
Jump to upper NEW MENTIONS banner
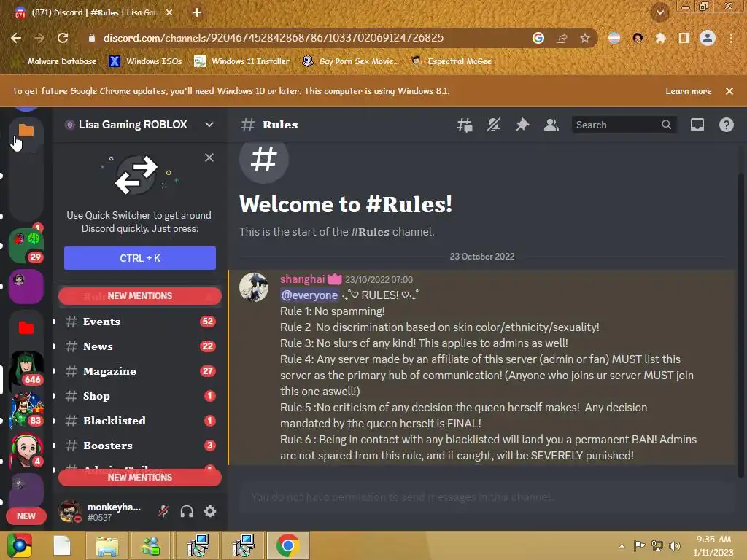click(x=140, y=296)
